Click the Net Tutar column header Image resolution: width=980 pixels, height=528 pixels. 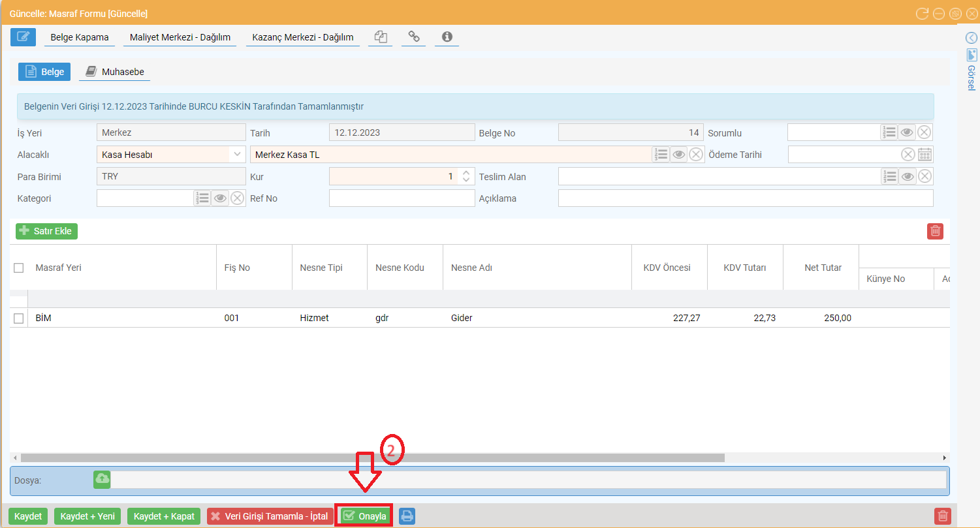click(x=821, y=268)
